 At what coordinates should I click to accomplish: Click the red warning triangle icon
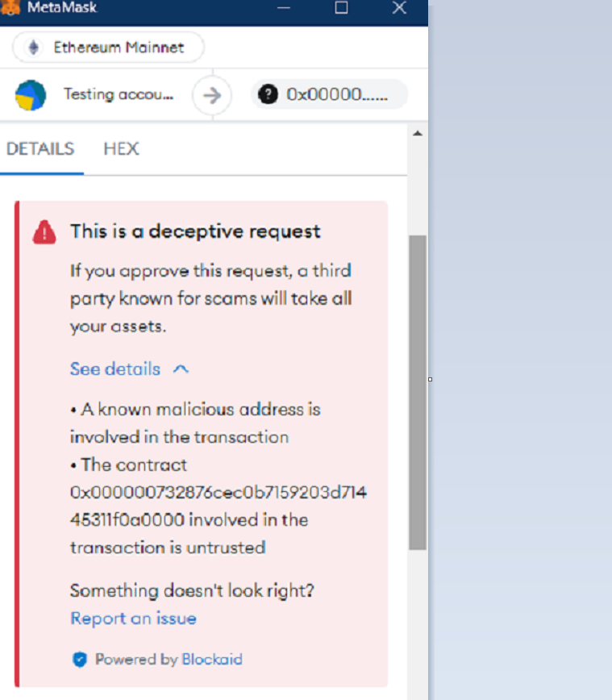pos(44,232)
